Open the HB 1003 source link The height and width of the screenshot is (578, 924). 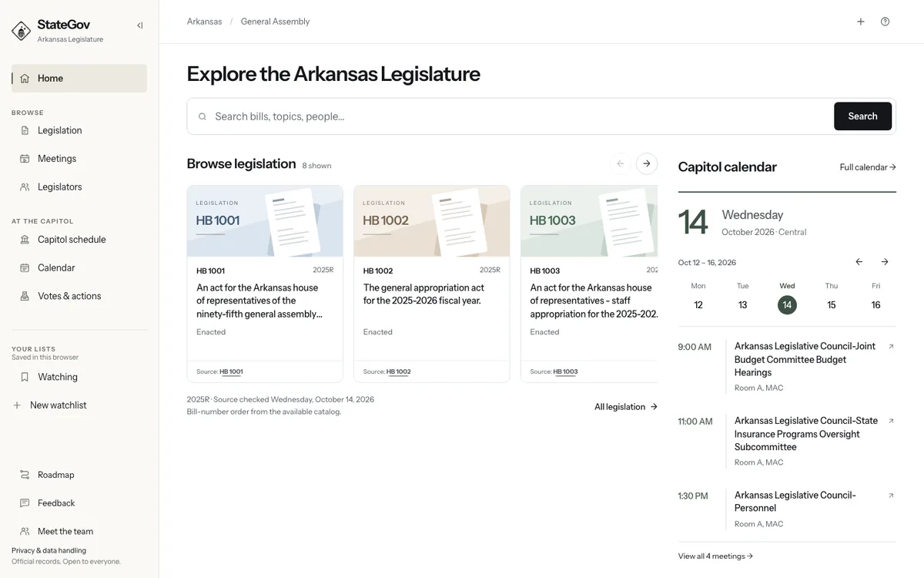[x=565, y=372]
